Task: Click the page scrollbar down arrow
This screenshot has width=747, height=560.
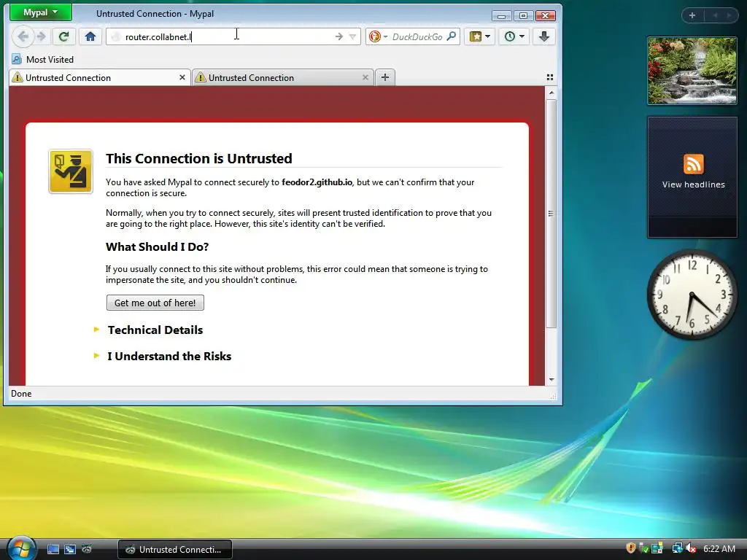Action: (551, 379)
